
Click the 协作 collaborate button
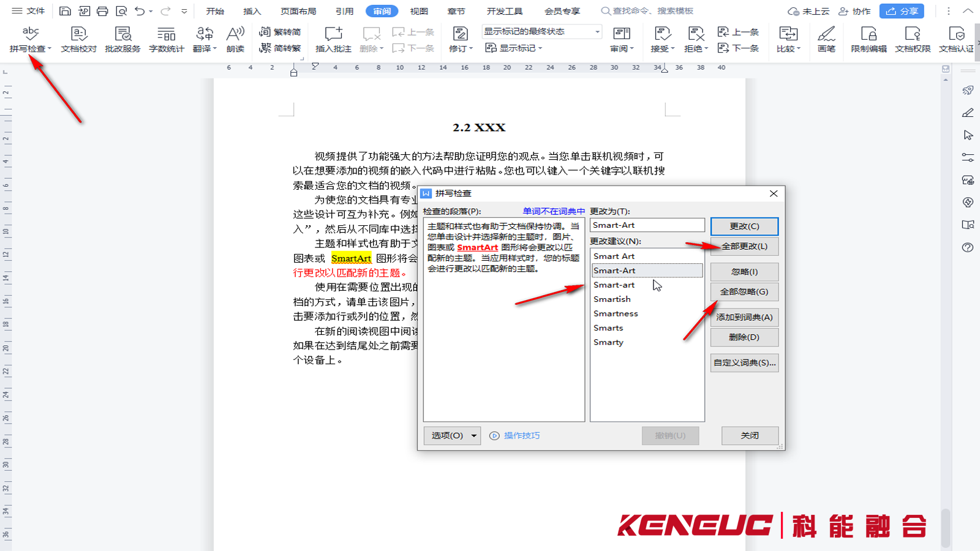tap(854, 11)
